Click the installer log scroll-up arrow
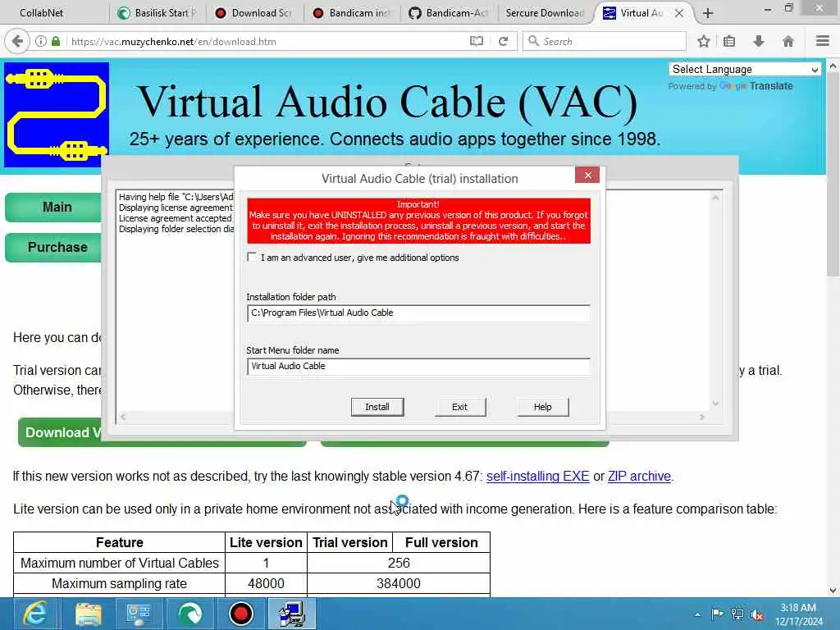This screenshot has width=840, height=630. coord(715,198)
